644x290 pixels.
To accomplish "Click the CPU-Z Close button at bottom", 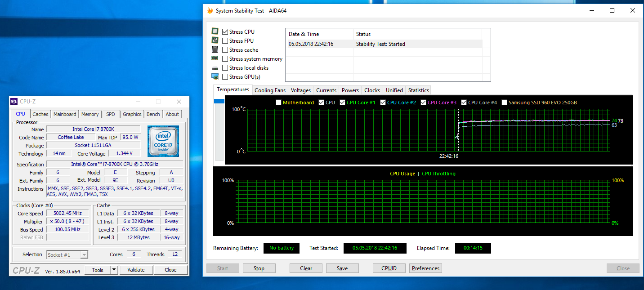I will coord(170,270).
